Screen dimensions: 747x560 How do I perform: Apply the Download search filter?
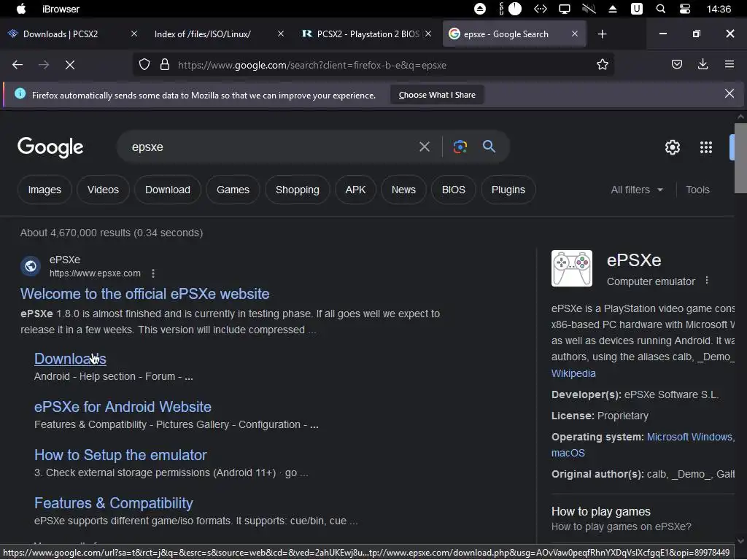(168, 190)
